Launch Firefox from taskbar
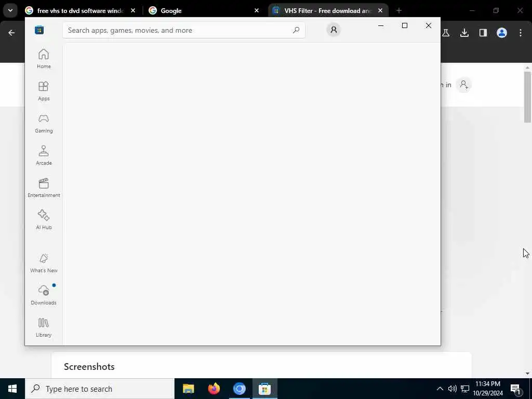532x399 pixels. coord(214,389)
